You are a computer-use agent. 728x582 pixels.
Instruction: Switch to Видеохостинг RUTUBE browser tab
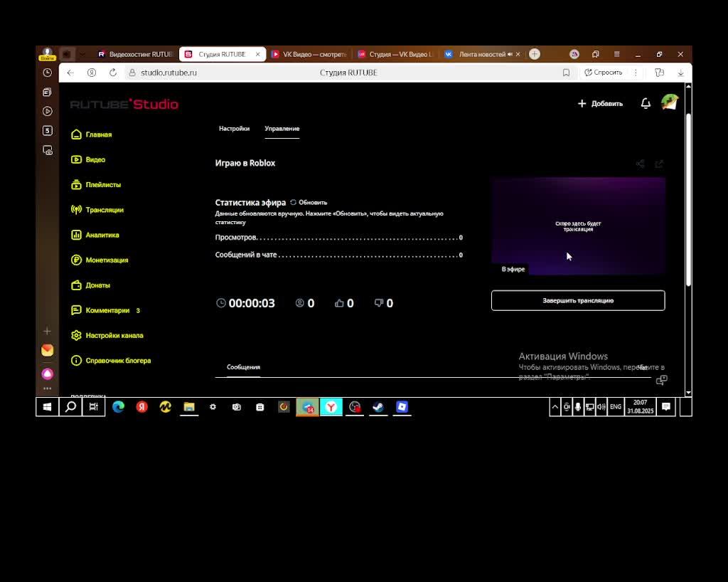(135, 54)
